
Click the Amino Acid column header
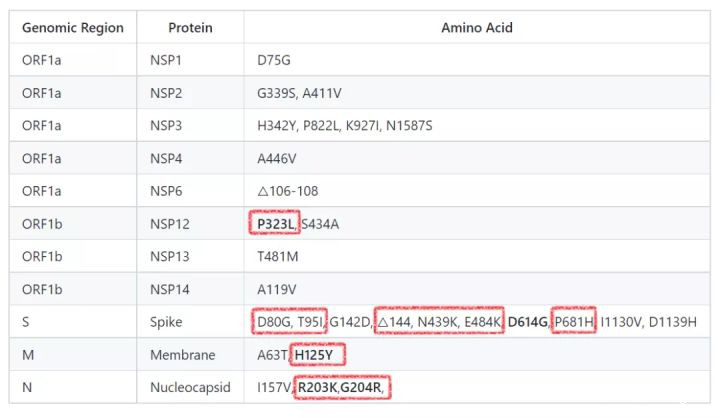point(476,28)
